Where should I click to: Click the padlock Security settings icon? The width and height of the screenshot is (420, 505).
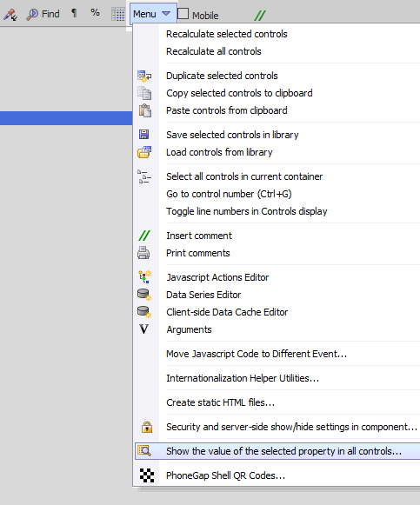[147, 427]
